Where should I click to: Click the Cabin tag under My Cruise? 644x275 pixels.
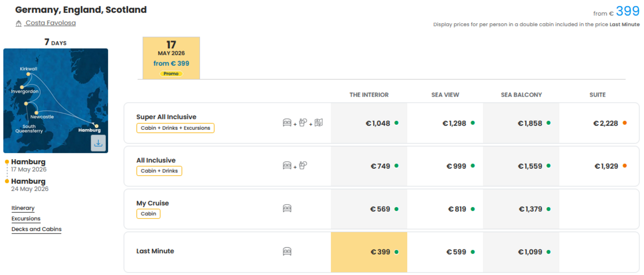coord(148,214)
